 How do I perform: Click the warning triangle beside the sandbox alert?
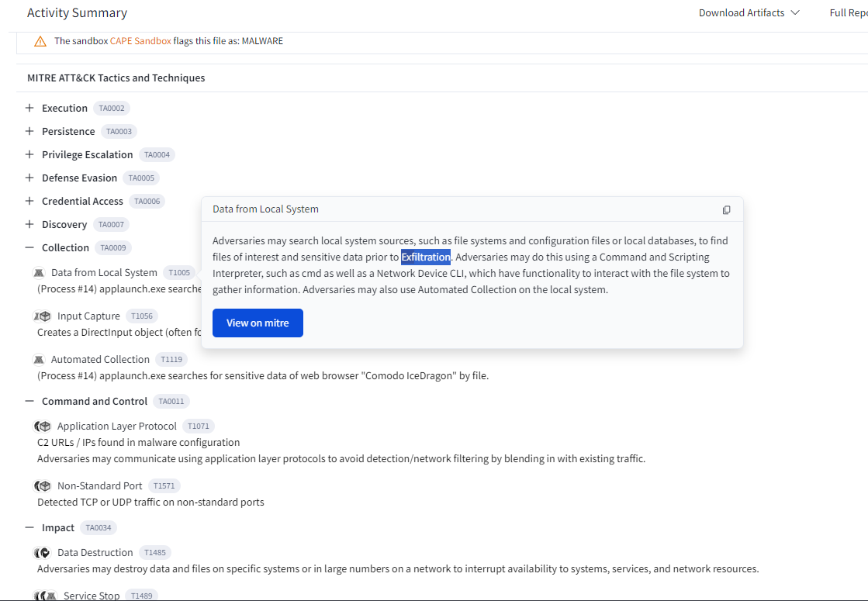pyautogui.click(x=40, y=41)
